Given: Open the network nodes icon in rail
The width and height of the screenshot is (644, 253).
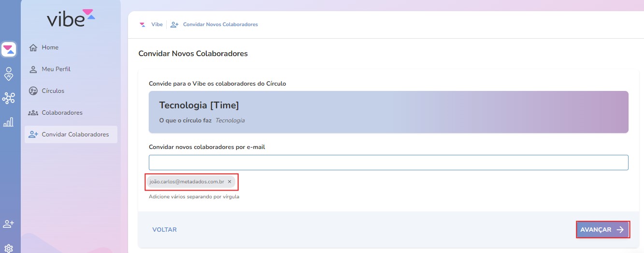Looking at the screenshot, I should [x=9, y=98].
